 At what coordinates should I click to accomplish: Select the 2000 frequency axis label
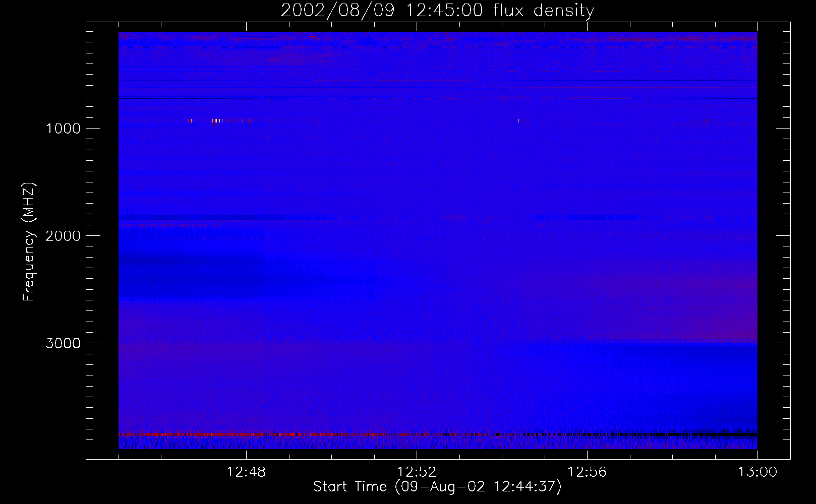coord(63,236)
